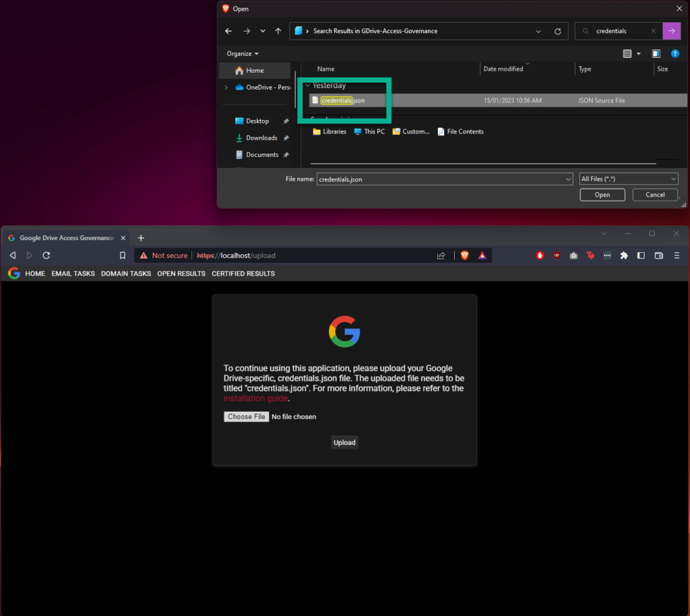Open Brave Shields panel
Screen dimensions: 690x616
pyautogui.click(x=465, y=255)
